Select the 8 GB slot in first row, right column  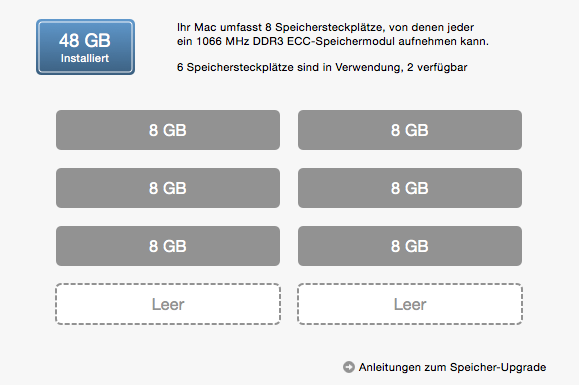pyautogui.click(x=410, y=130)
